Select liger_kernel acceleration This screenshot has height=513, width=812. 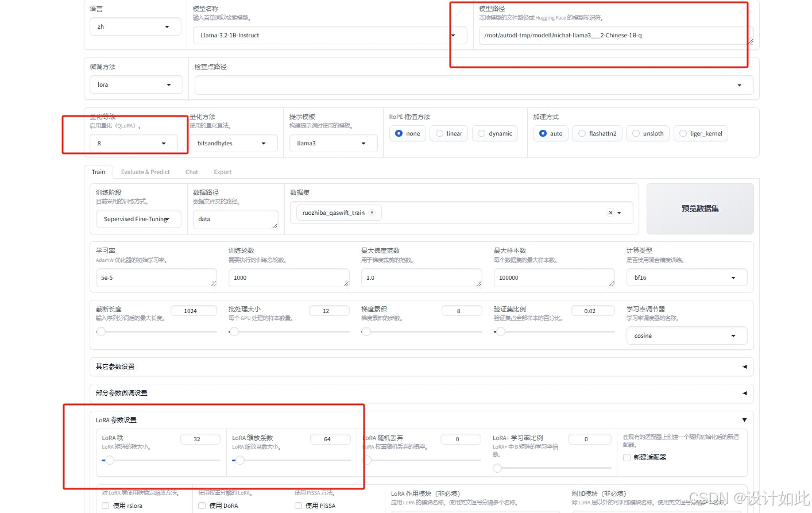pos(701,133)
